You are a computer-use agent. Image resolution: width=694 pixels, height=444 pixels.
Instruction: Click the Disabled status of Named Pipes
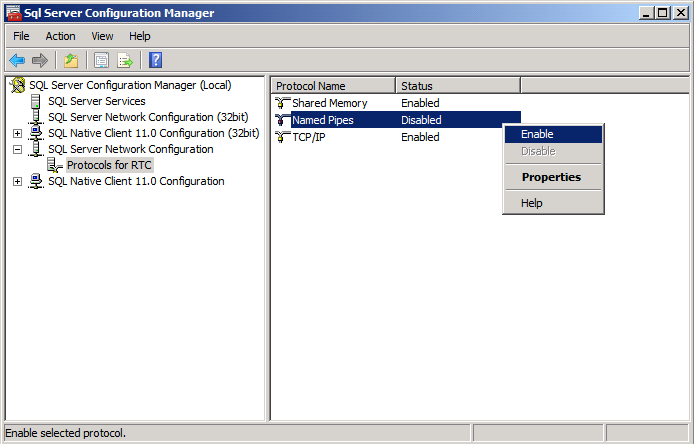pos(421,120)
